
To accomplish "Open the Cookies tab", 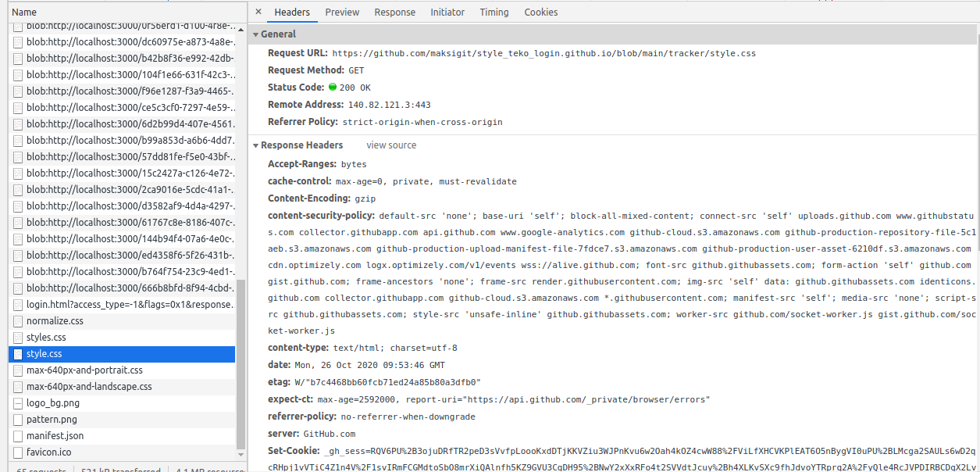I will pyautogui.click(x=541, y=12).
